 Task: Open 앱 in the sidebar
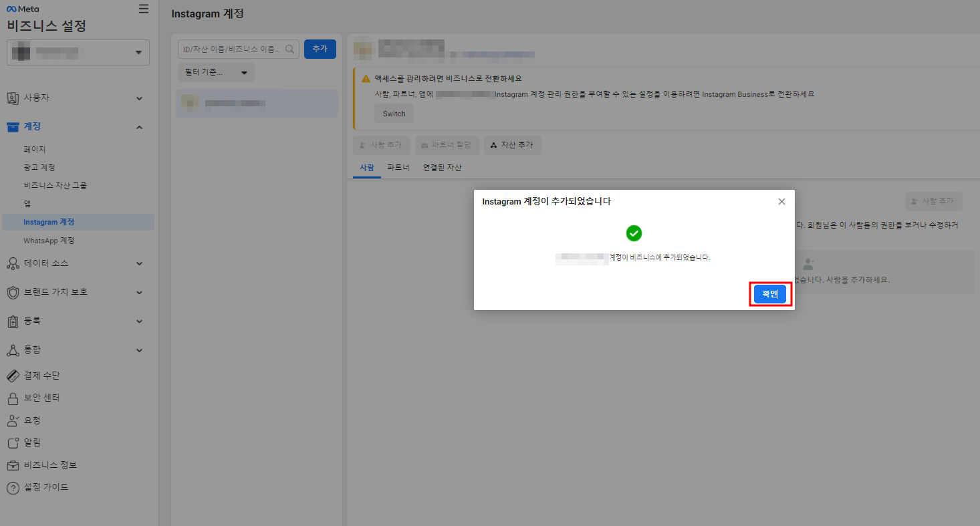pyautogui.click(x=27, y=204)
